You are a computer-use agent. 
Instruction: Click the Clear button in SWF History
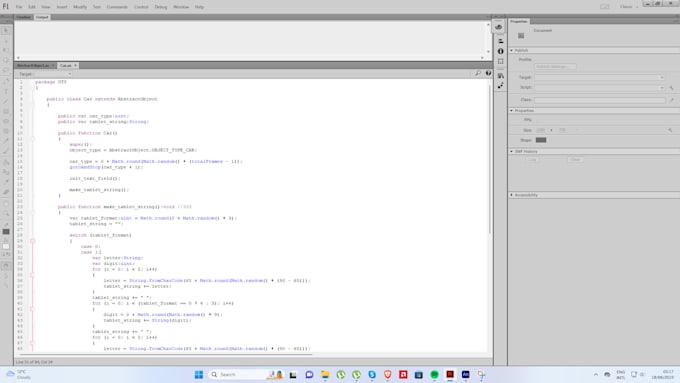click(x=575, y=160)
